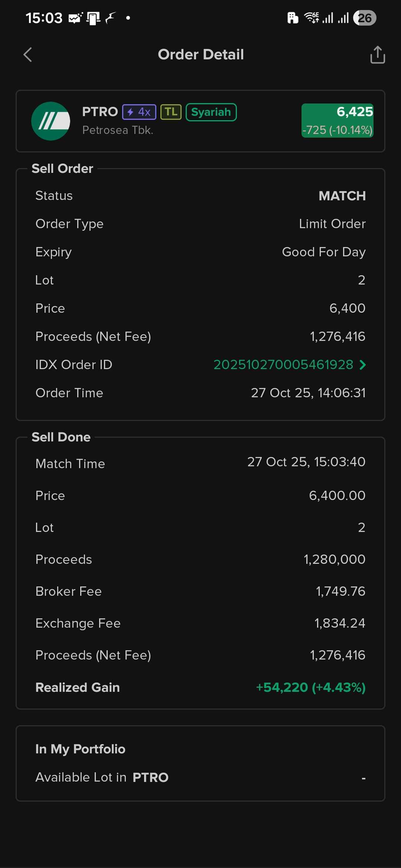Screen dimensions: 401x868
Task: Tap the In My Portfolio heading
Action: pyautogui.click(x=80, y=749)
